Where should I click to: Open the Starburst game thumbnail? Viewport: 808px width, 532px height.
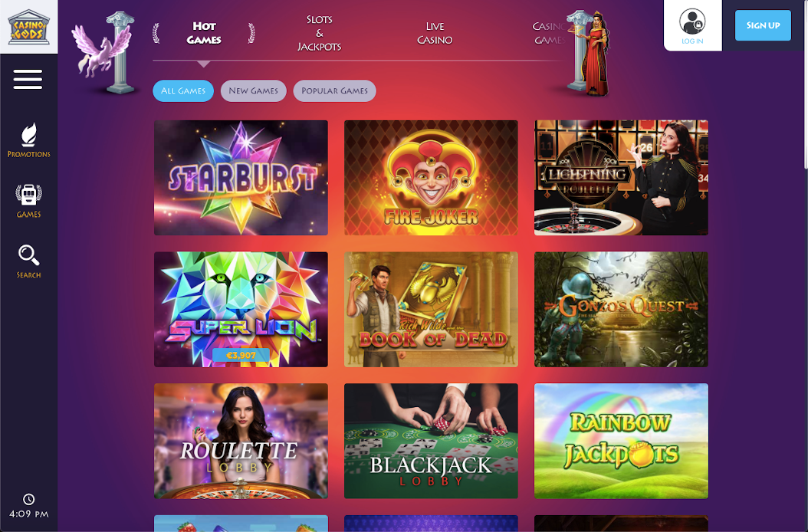coord(241,178)
